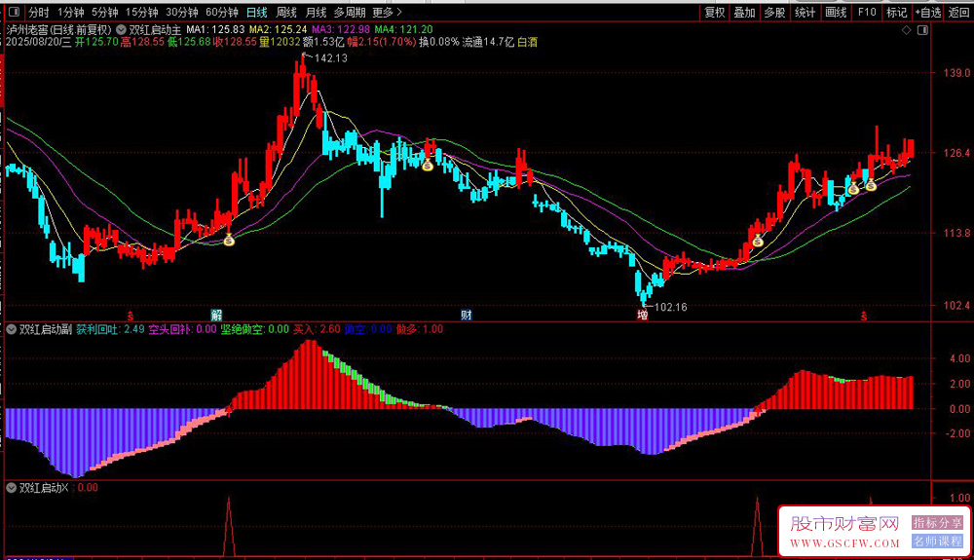
Task: Click the 139.0 price axis label
Action: pos(956,73)
